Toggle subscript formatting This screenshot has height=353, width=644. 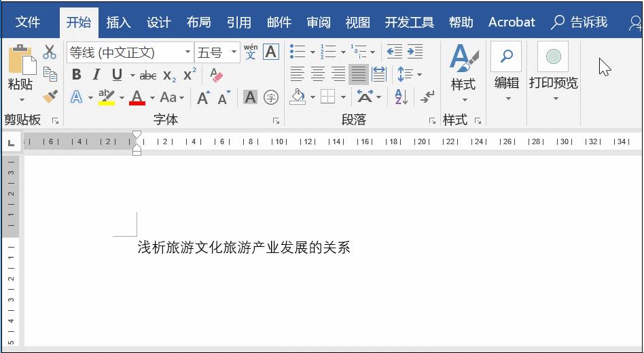(x=169, y=75)
